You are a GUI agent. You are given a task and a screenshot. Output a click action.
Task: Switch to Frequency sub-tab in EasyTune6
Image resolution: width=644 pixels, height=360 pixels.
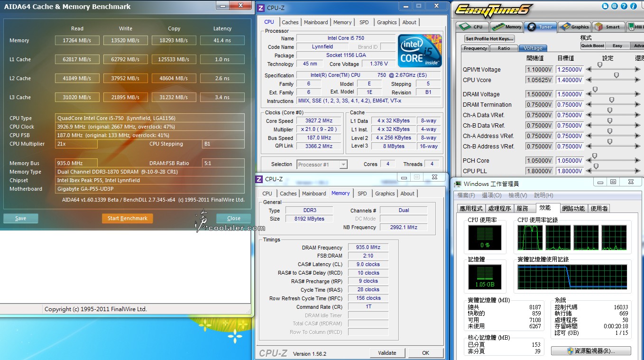pyautogui.click(x=475, y=48)
